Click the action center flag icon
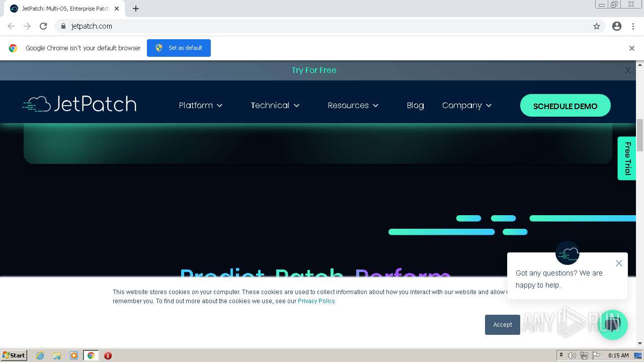The height and width of the screenshot is (362, 644). (596, 355)
